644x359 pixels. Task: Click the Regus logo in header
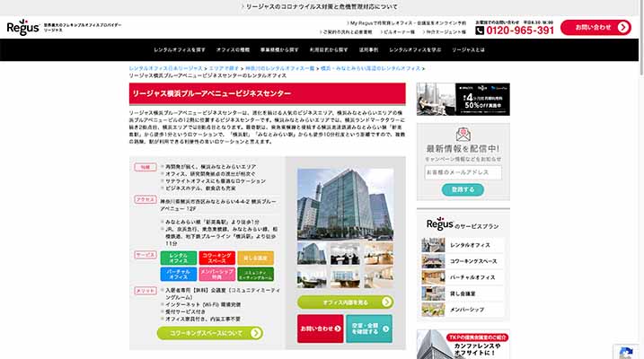click(23, 28)
